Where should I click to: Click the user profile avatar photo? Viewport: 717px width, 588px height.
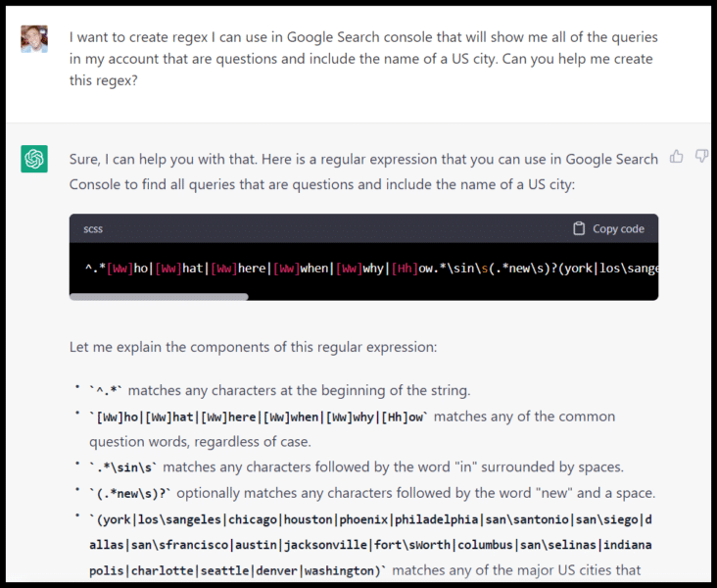point(34,39)
